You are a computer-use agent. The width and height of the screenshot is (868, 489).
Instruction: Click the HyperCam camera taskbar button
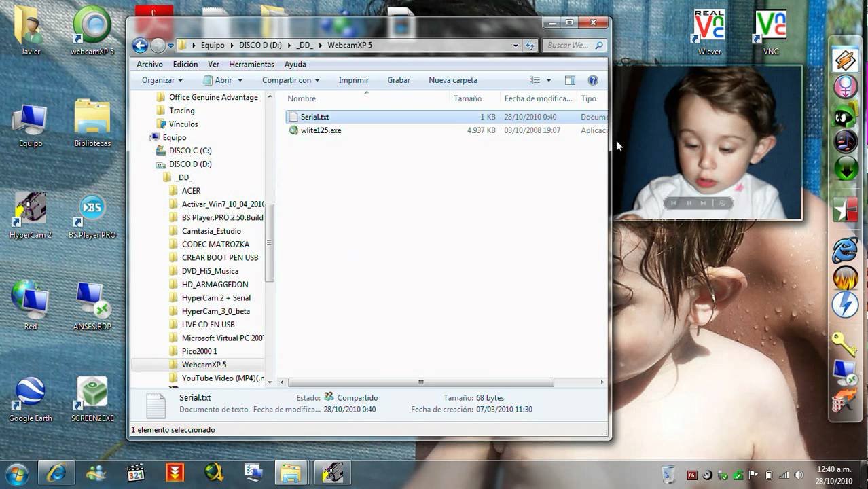pos(333,473)
